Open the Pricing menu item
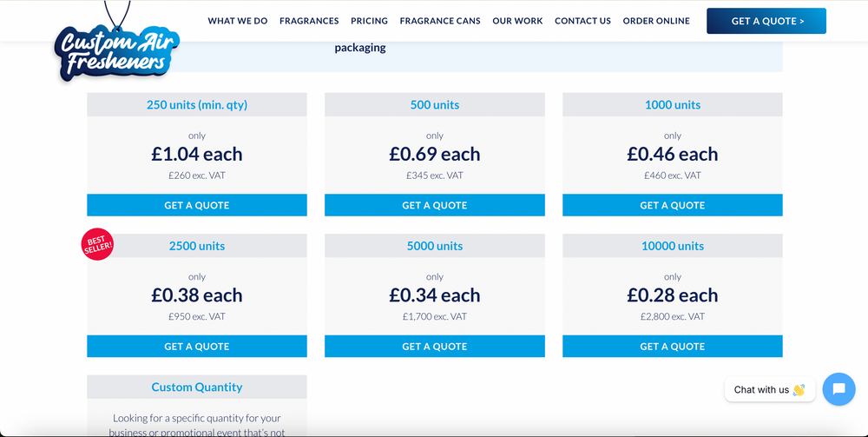The height and width of the screenshot is (437, 868). (x=369, y=21)
